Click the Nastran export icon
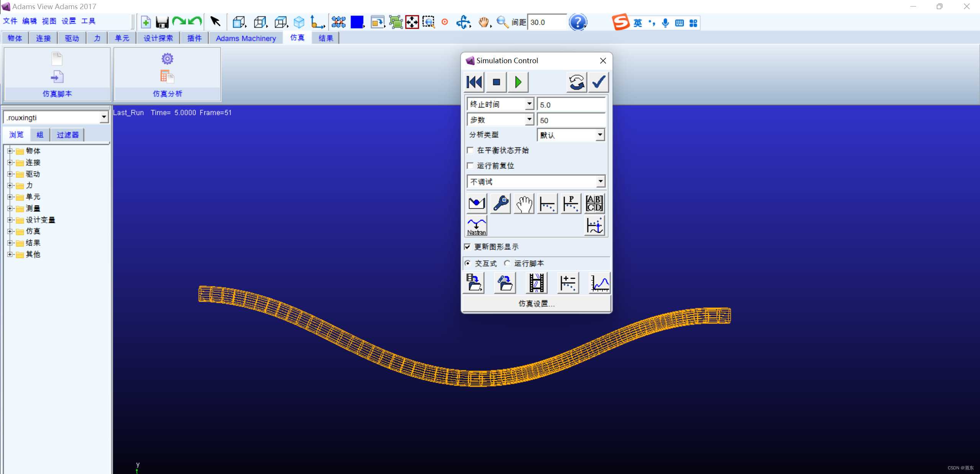The image size is (980, 474). [477, 226]
